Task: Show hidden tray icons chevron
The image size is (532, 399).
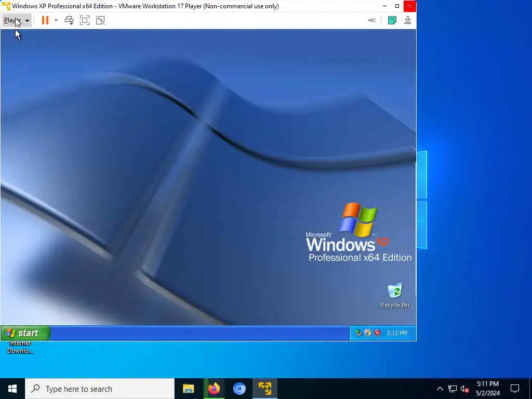Action: 440,389
